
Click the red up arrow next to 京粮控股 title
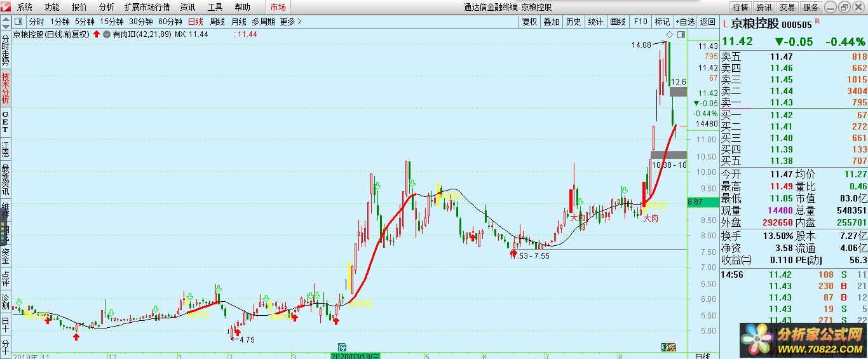[x=96, y=34]
